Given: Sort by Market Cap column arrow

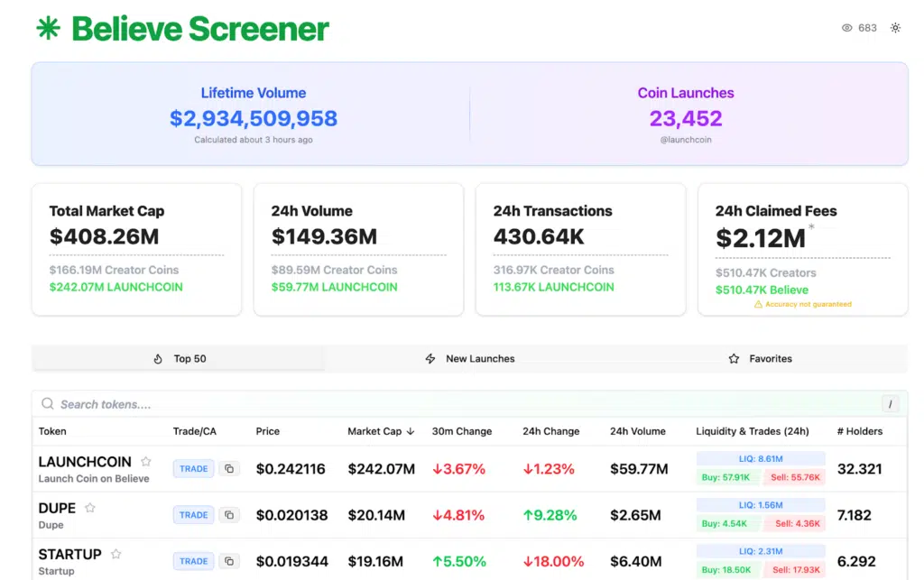Looking at the screenshot, I should click(411, 431).
